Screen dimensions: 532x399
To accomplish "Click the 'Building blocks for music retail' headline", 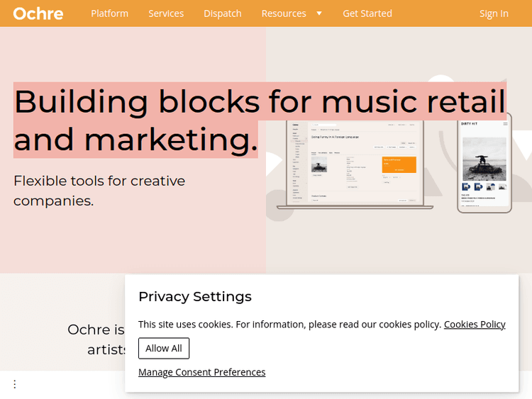I will click(259, 102).
